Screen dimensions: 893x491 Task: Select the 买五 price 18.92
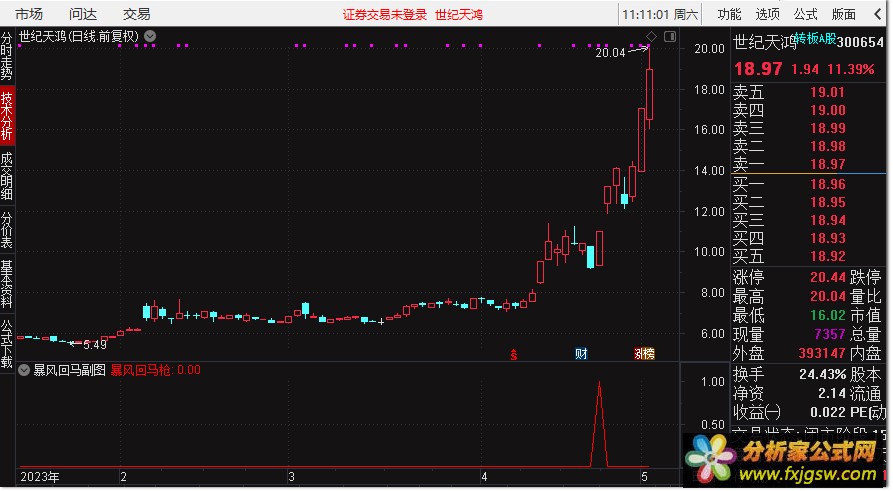point(828,256)
